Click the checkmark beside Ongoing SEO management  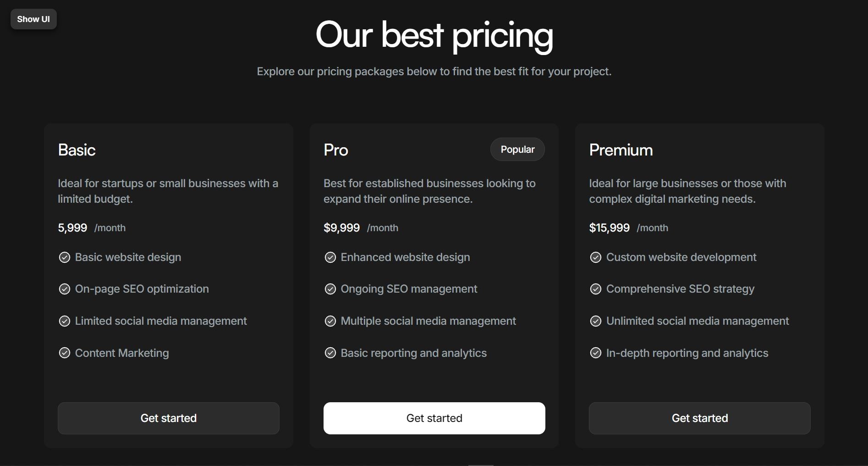(330, 289)
